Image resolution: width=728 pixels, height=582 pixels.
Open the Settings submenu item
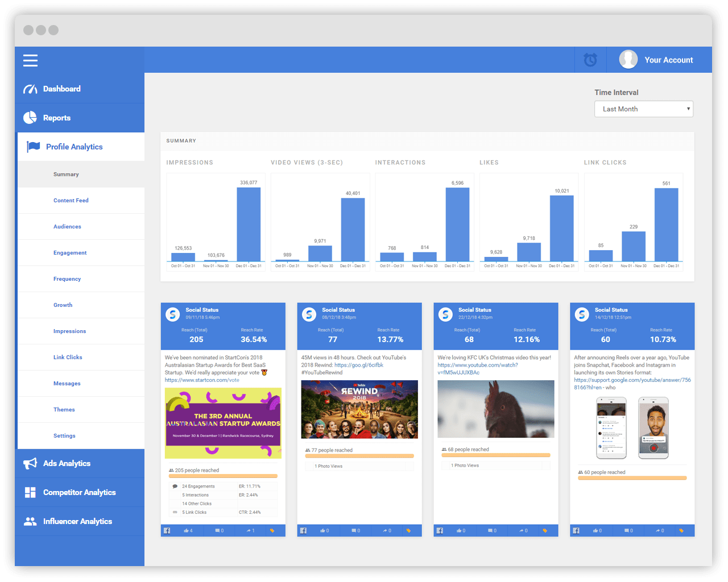tap(81, 436)
